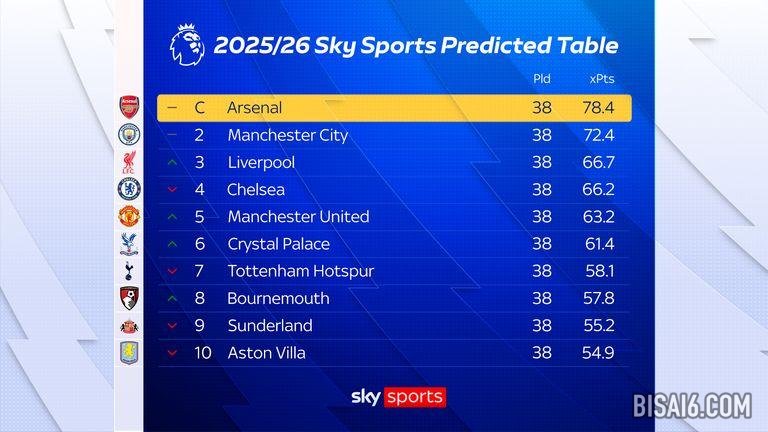Click the Aston Villa club badge
768x432 pixels.
(x=129, y=352)
